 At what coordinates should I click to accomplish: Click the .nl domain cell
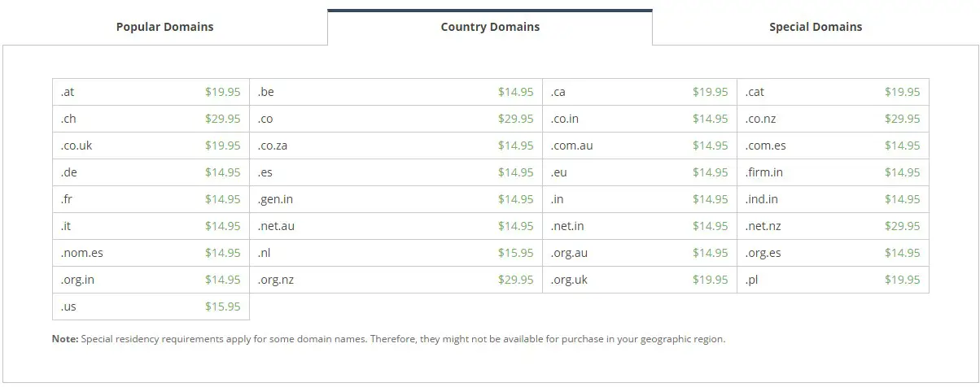coord(396,253)
